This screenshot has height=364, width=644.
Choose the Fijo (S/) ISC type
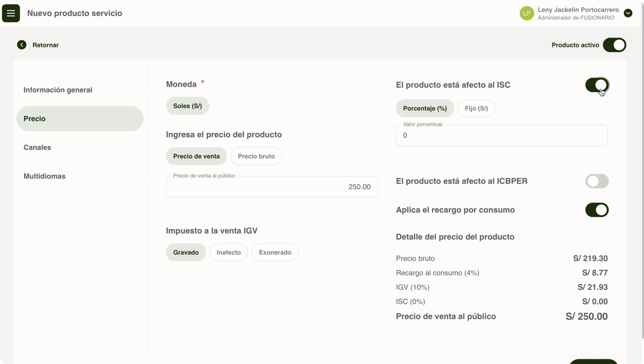click(x=476, y=108)
